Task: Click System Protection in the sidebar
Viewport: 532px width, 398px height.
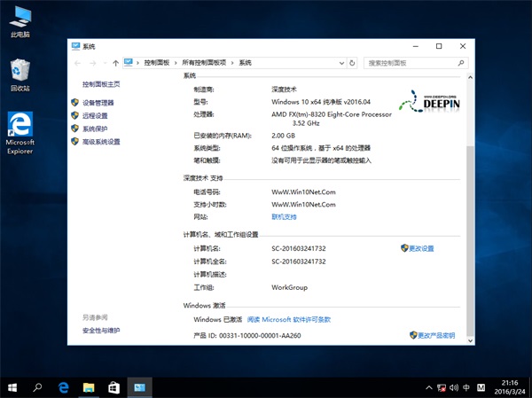Action: click(x=94, y=129)
